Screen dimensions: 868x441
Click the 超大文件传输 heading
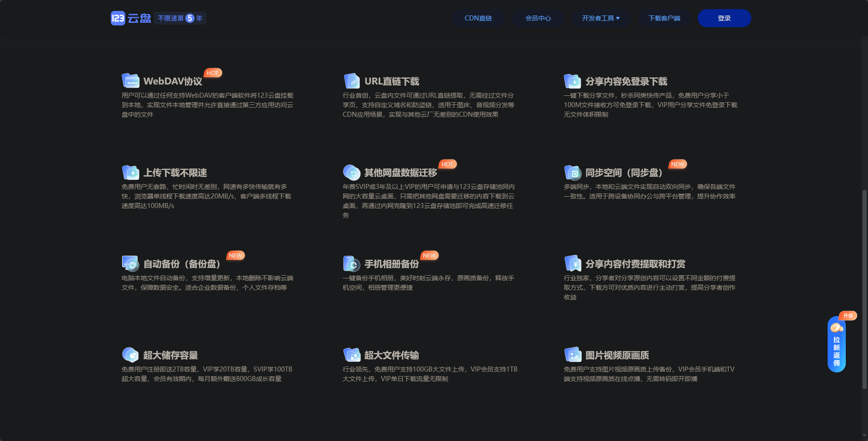(x=392, y=355)
